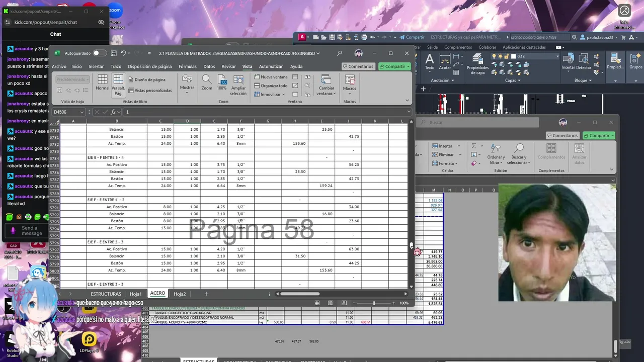Open the AutoCAD Complementos tab
The width and height of the screenshot is (644, 362).
point(458,47)
